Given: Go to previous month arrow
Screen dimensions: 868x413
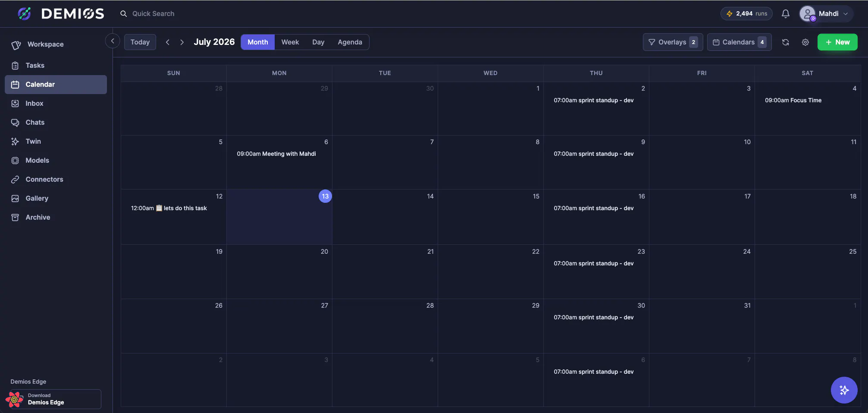Looking at the screenshot, I should [168, 42].
